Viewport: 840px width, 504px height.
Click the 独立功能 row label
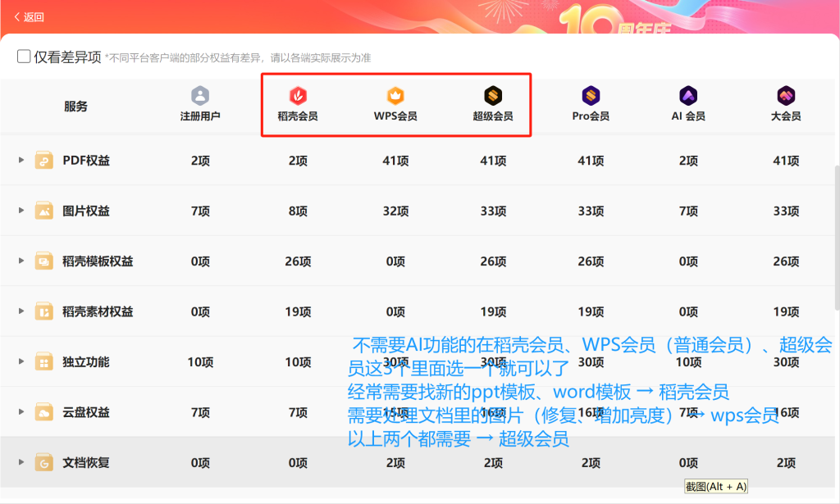point(86,361)
